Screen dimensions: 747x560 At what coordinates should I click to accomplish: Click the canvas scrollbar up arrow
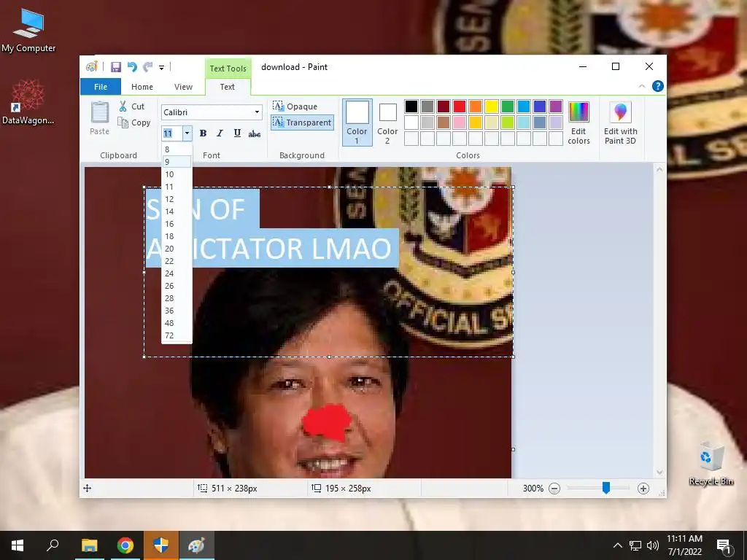pyautogui.click(x=659, y=169)
